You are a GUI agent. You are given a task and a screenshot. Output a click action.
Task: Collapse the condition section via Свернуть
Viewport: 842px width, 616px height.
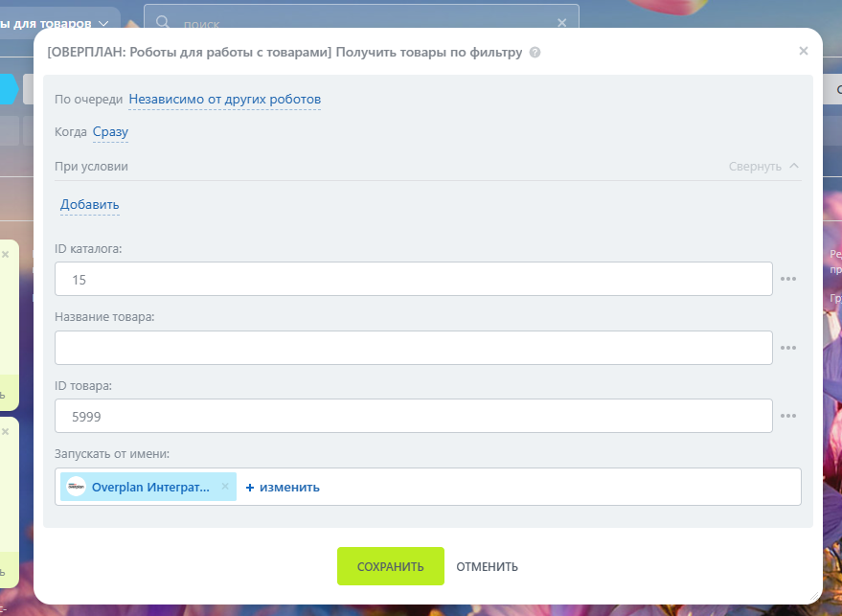click(763, 166)
